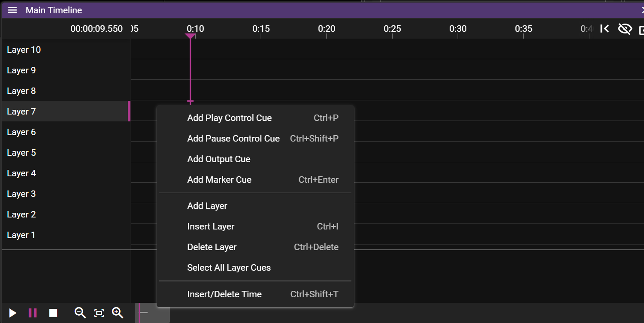This screenshot has height=323, width=644.
Task: Zoom out the timeline
Action: tap(80, 313)
